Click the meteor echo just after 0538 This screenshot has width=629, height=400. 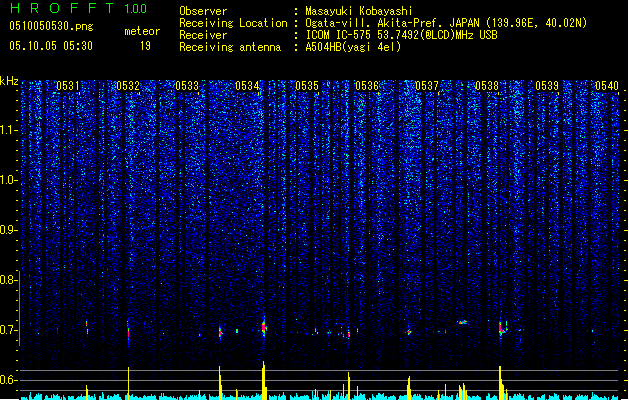tap(502, 329)
